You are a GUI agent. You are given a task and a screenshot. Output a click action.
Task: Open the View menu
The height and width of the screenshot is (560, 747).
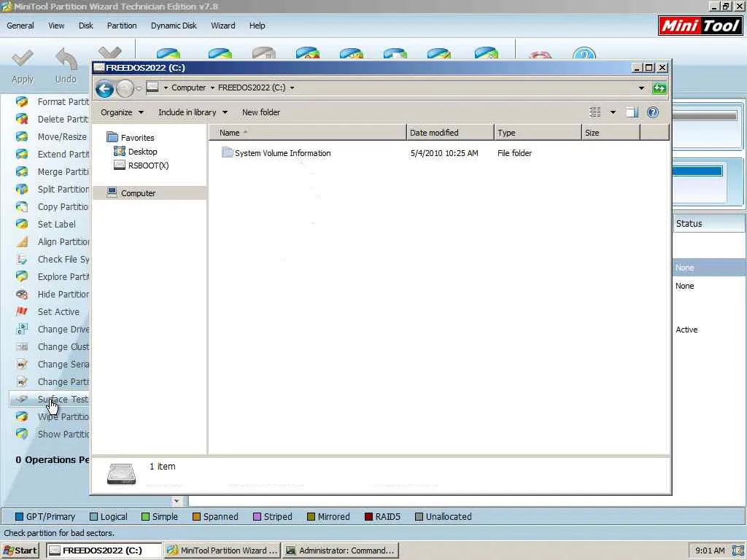click(55, 26)
